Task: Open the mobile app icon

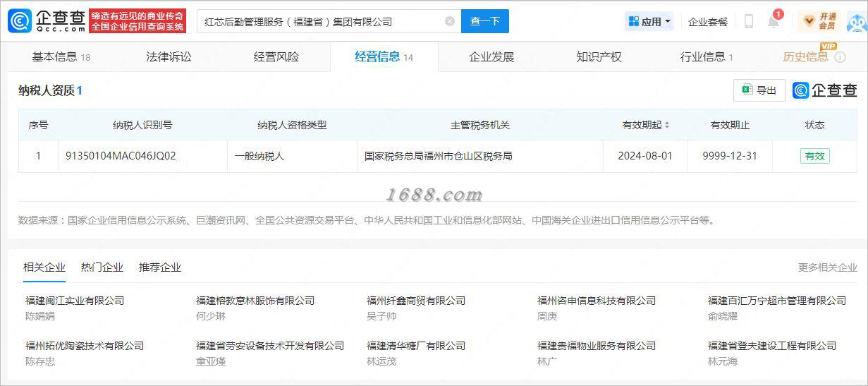Action: click(x=749, y=21)
